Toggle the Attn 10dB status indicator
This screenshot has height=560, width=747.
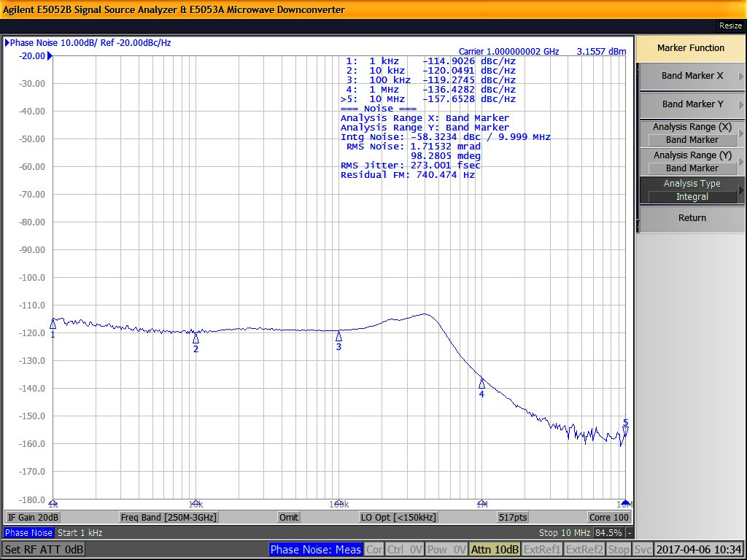[495, 549]
